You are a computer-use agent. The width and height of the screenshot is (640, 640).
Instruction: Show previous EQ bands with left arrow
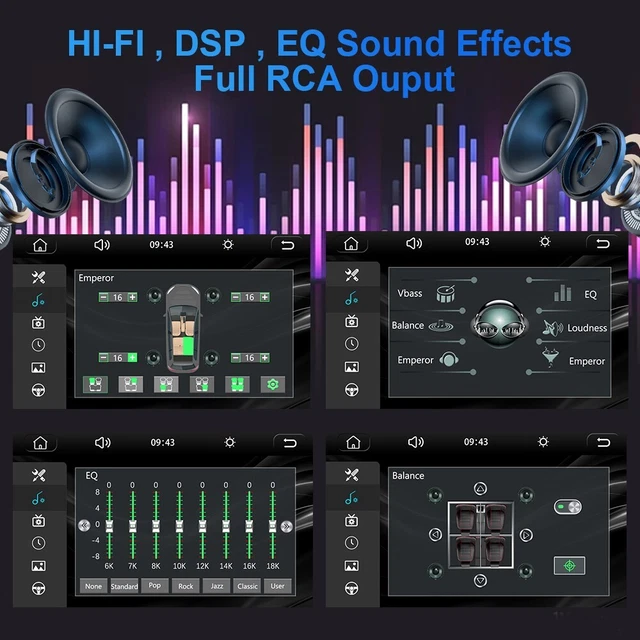pyautogui.click(x=84, y=525)
